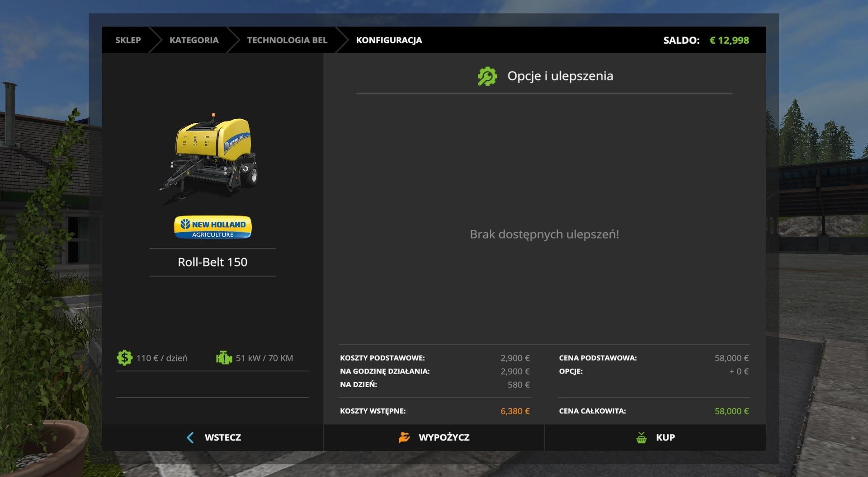
Task: Click the CENA CAŁKOWITA: label
Action: [592, 411]
